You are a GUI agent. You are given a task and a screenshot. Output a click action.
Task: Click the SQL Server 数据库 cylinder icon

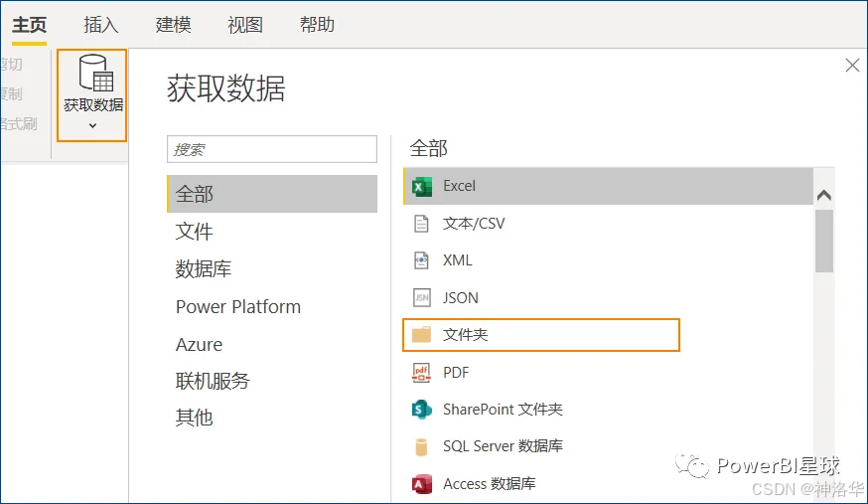pyautogui.click(x=421, y=447)
